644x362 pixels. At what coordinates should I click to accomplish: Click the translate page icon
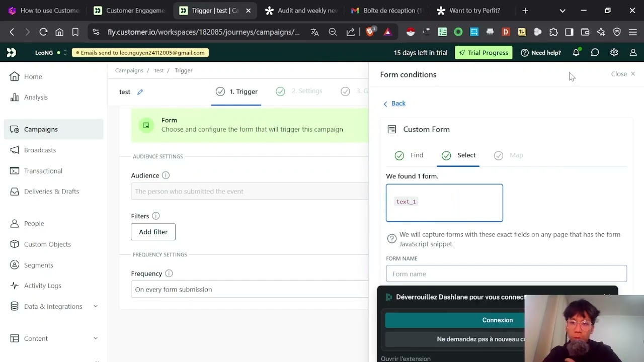315,32
